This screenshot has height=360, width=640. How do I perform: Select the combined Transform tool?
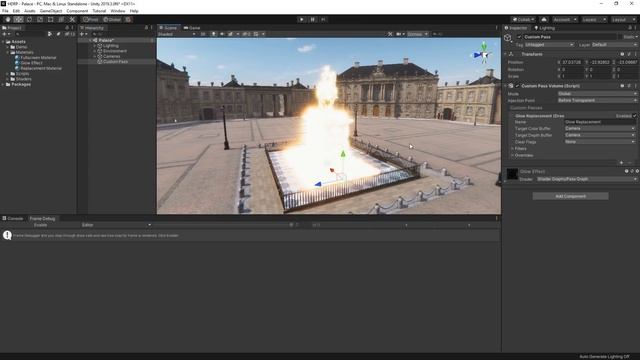coord(61,19)
